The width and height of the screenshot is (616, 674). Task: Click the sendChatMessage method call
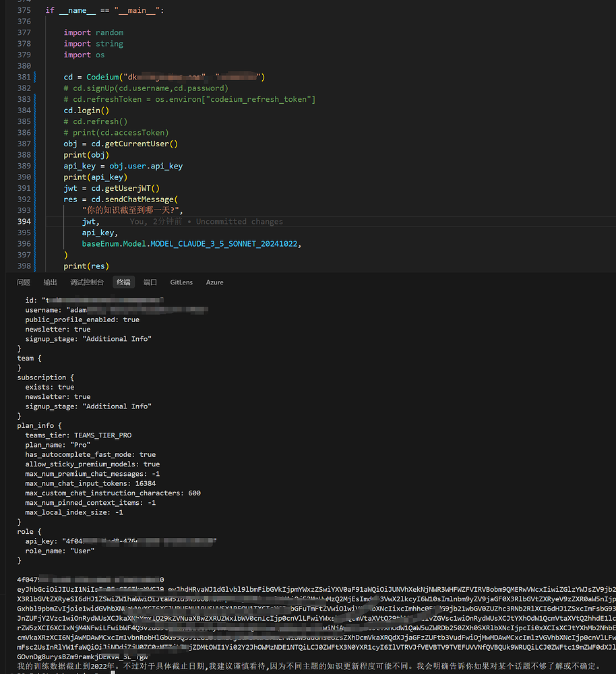(139, 200)
